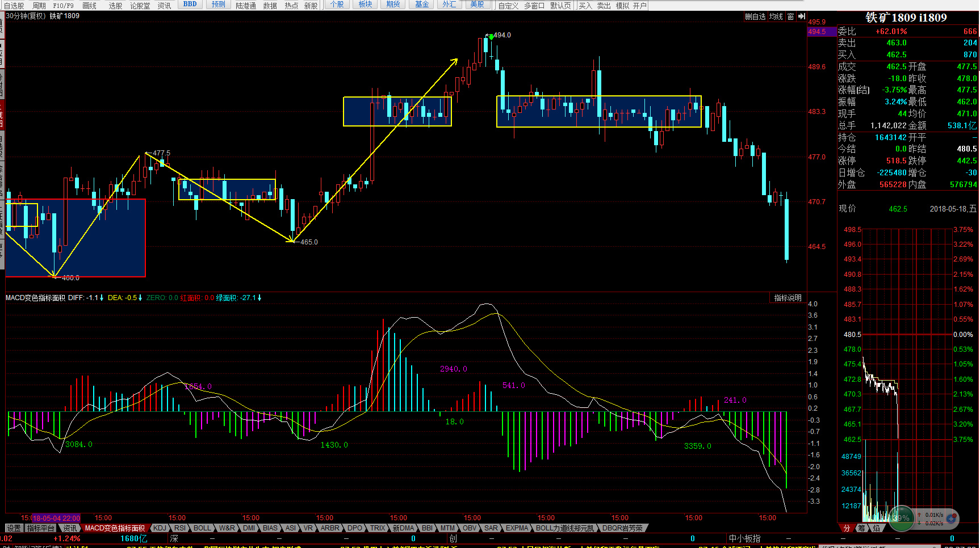Click 默认页 default page option

[x=561, y=6]
